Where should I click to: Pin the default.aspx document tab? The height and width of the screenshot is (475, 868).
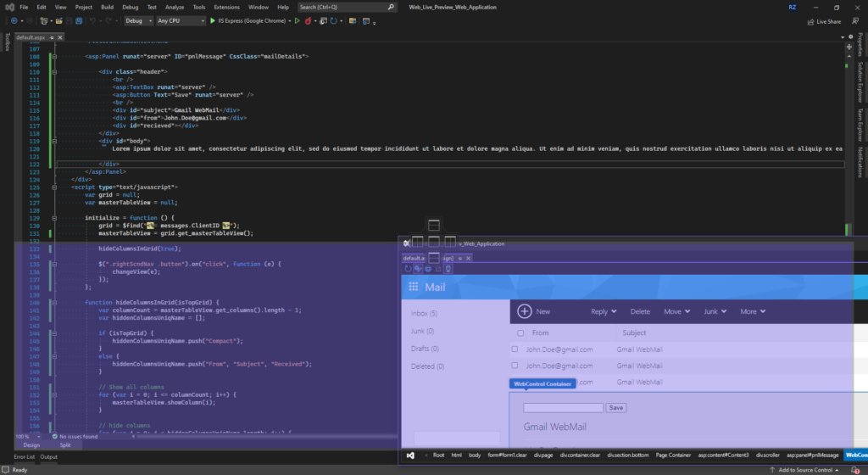[x=52, y=37]
